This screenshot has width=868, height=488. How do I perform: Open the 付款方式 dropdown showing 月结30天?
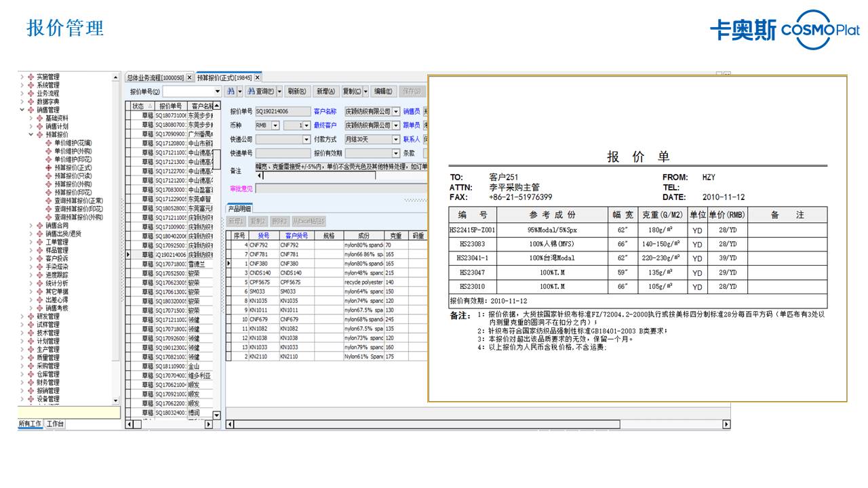pyautogui.click(x=396, y=139)
